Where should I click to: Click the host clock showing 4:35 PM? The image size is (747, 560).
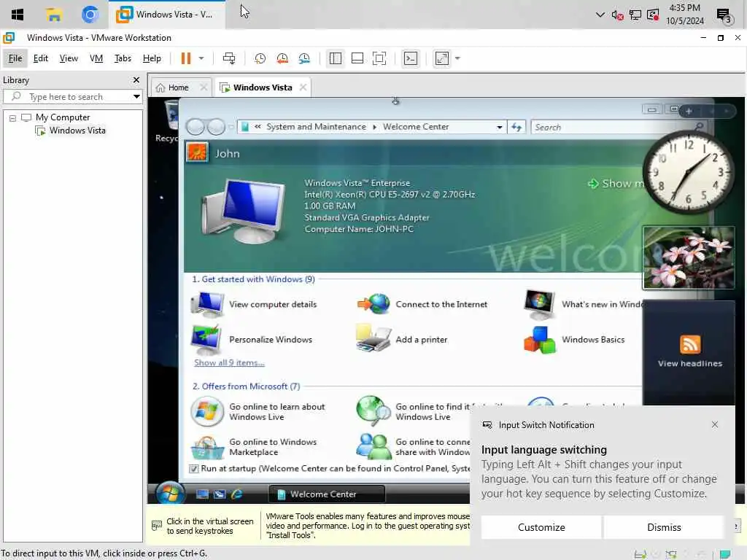(x=684, y=15)
